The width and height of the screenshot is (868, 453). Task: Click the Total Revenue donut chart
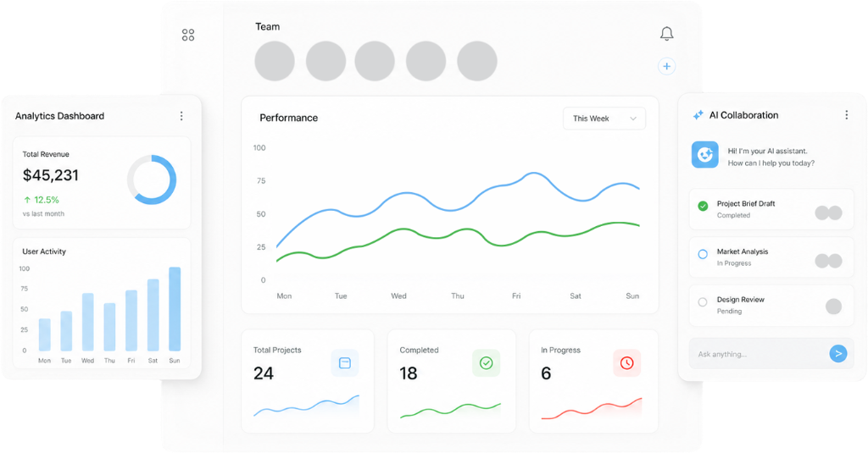coord(152,180)
